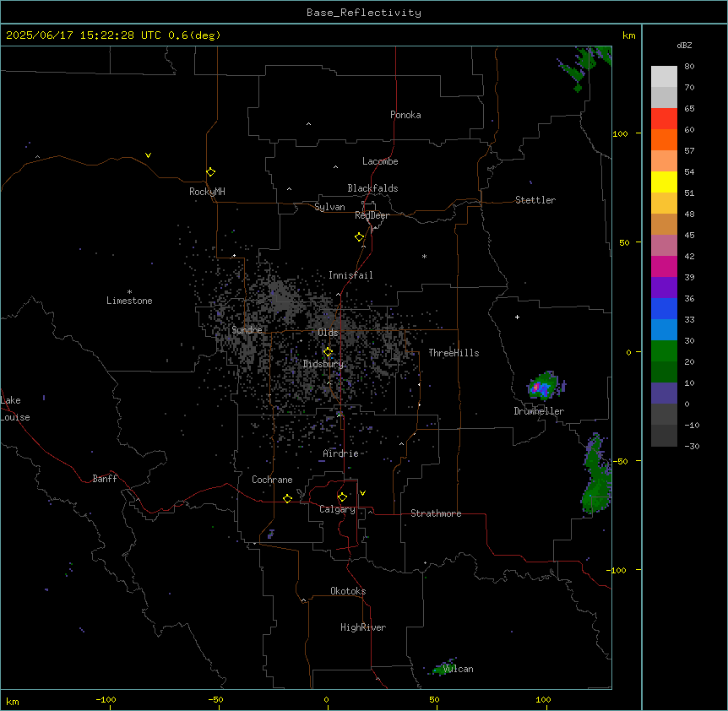Click the Vulcan label
The image size is (728, 711).
[458, 669]
